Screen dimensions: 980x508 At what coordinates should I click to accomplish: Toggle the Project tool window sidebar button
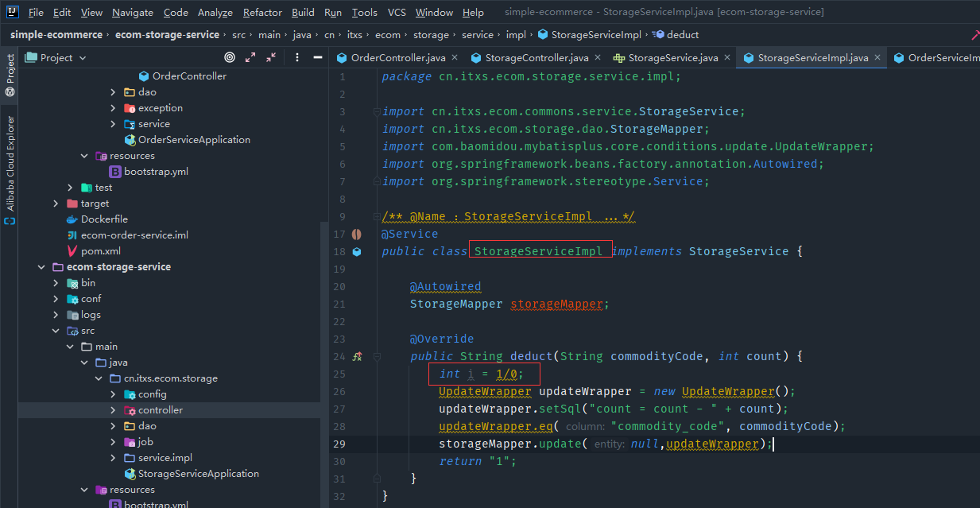10,75
